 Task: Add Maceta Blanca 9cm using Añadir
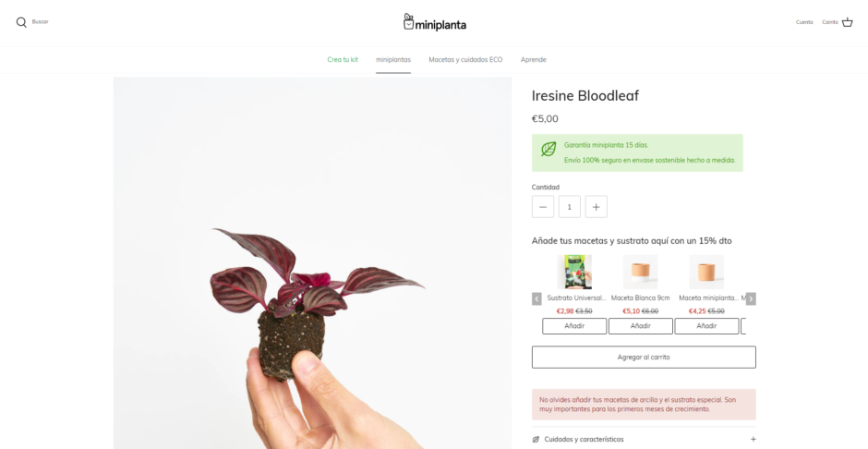tap(641, 326)
